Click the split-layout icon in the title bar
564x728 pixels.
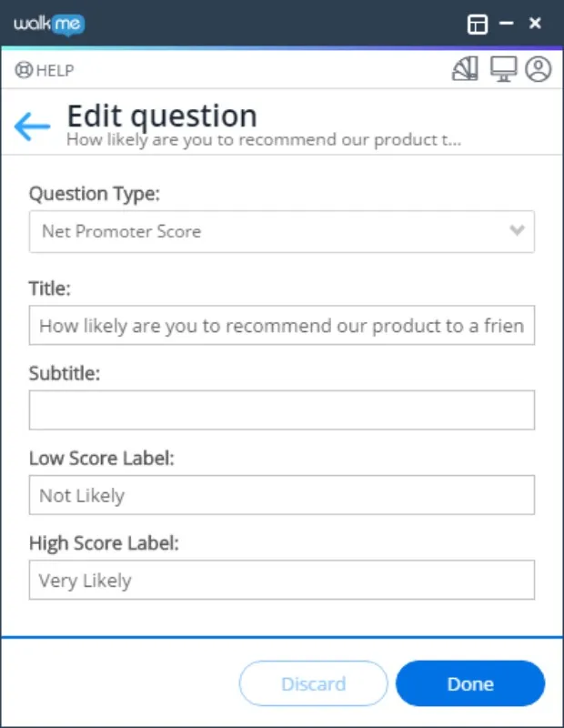point(478,25)
